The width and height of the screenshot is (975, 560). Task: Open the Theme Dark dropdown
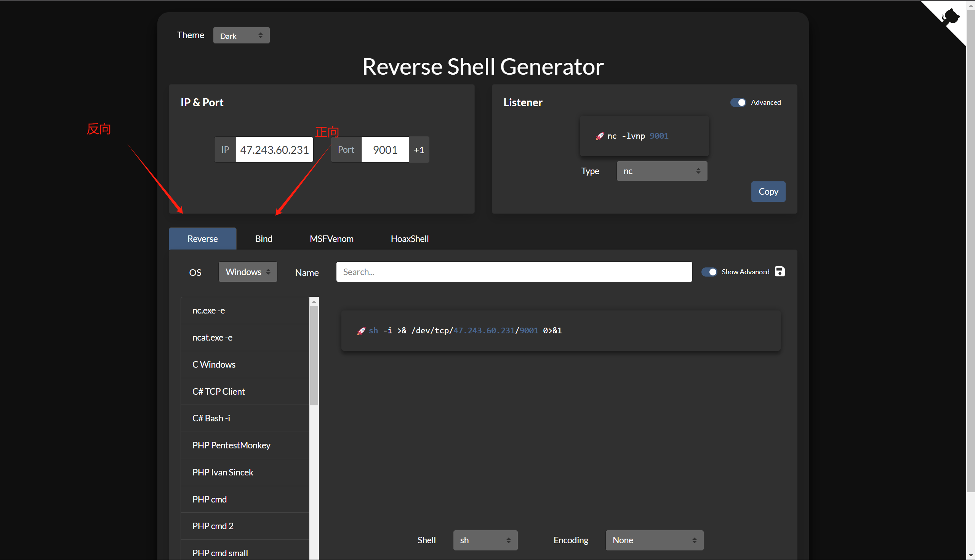241,35
